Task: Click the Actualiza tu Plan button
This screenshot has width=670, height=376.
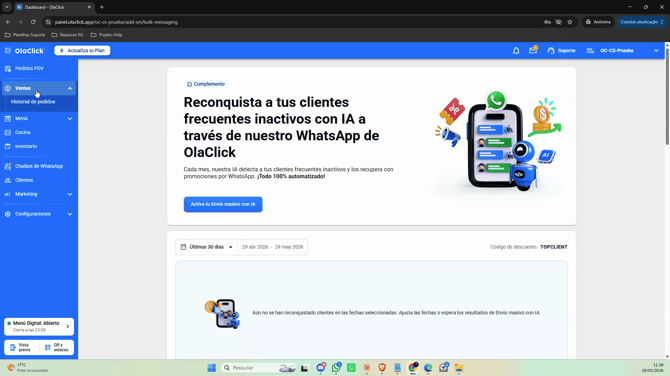Action: click(82, 50)
